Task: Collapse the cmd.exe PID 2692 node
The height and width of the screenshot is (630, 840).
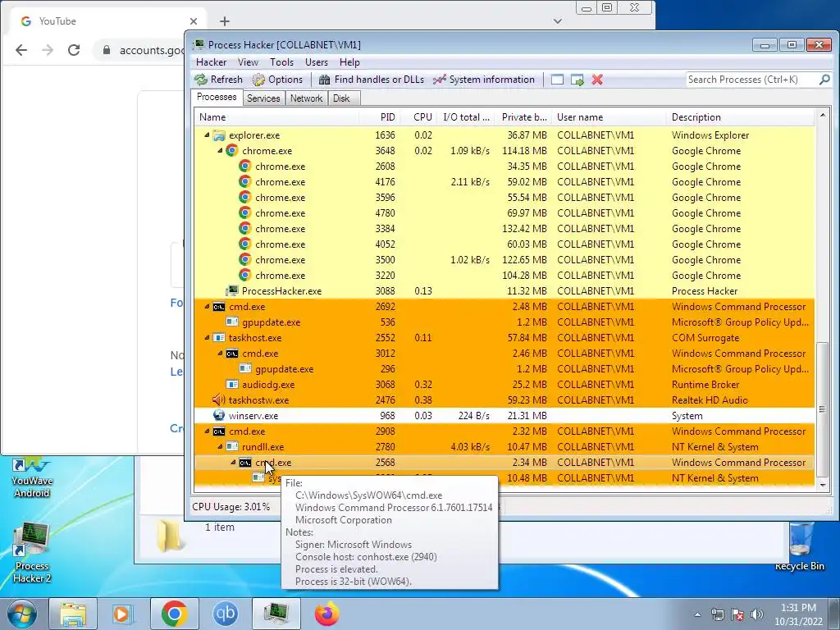Action: coord(207,307)
